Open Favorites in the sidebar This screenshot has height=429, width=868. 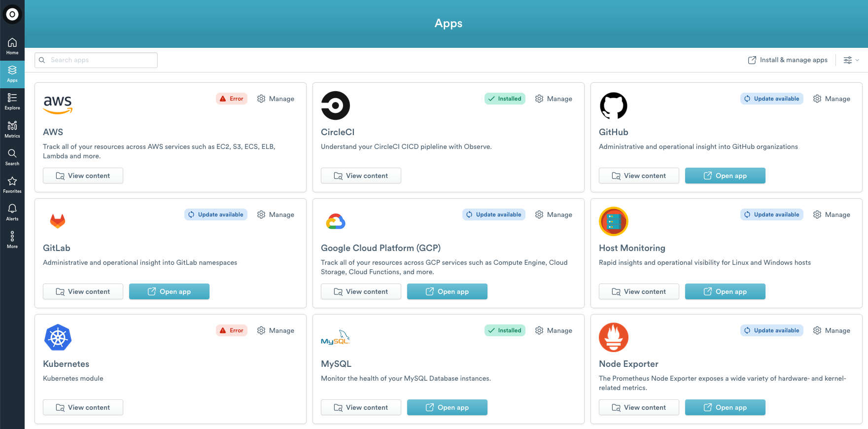12,185
